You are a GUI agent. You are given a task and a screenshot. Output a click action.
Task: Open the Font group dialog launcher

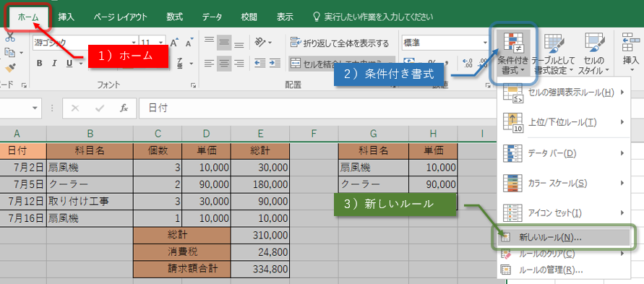point(193,85)
